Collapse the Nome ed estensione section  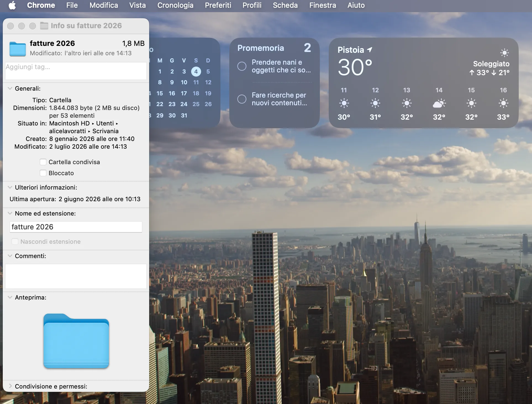coord(10,213)
